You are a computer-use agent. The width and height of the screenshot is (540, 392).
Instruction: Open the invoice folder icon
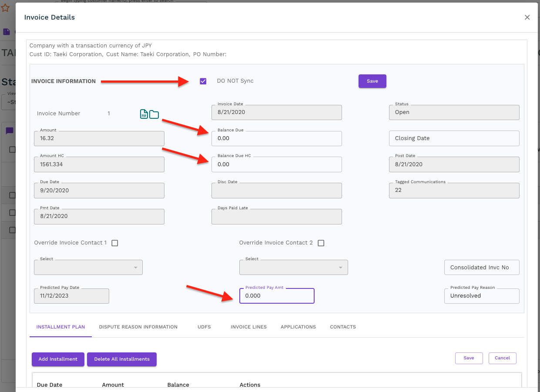pyautogui.click(x=154, y=114)
